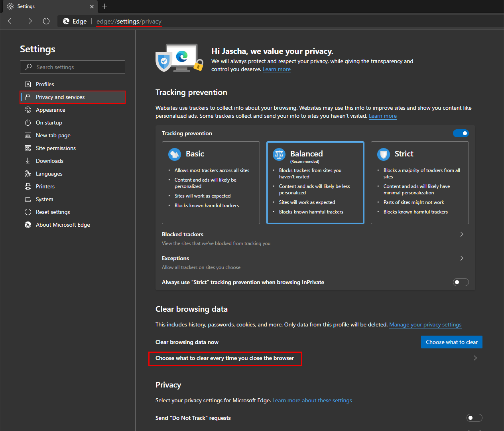Enable Strict tracking for InPrivate toggle
Viewport: 504px width, 431px height.
click(x=461, y=282)
